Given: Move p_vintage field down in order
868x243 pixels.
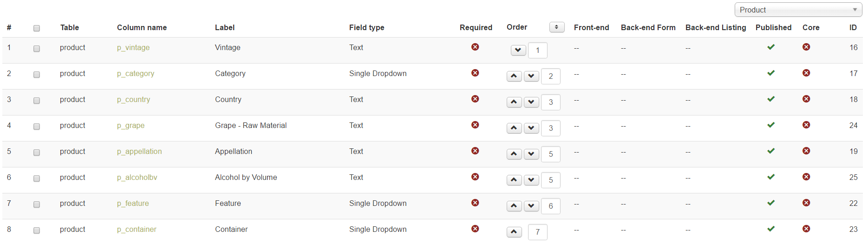Looking at the screenshot, I should pos(518,50).
